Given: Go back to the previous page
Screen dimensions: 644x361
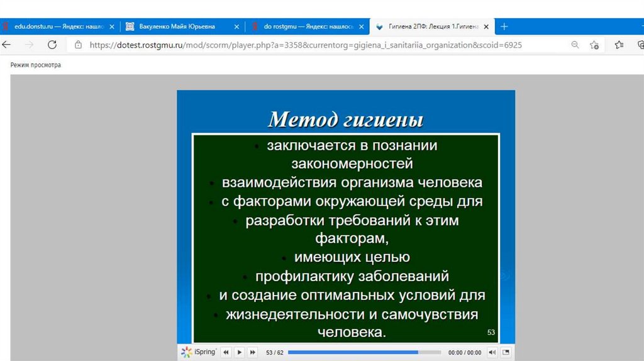Looking at the screenshot, I should (x=6, y=45).
